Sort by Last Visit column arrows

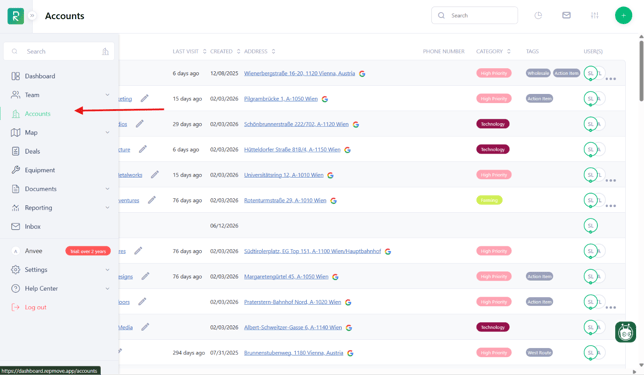click(x=205, y=51)
